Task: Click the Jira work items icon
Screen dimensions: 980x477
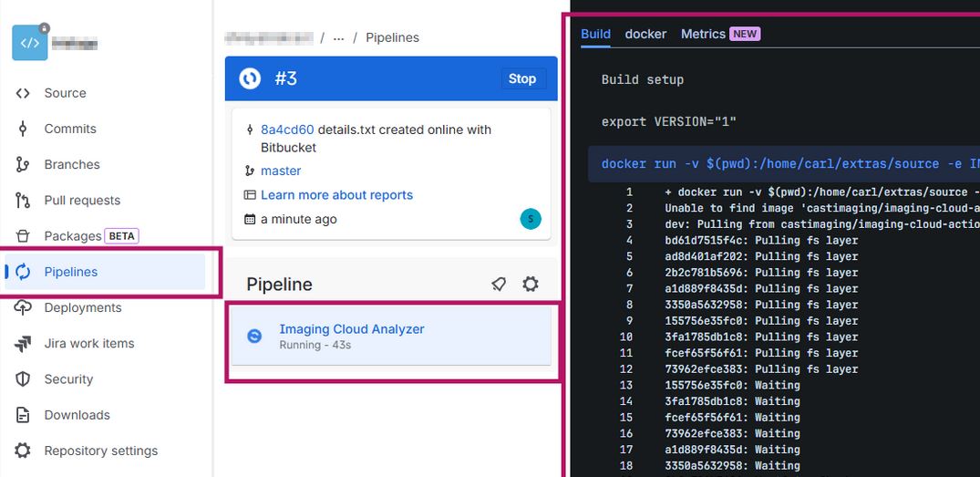Action: pos(23,344)
